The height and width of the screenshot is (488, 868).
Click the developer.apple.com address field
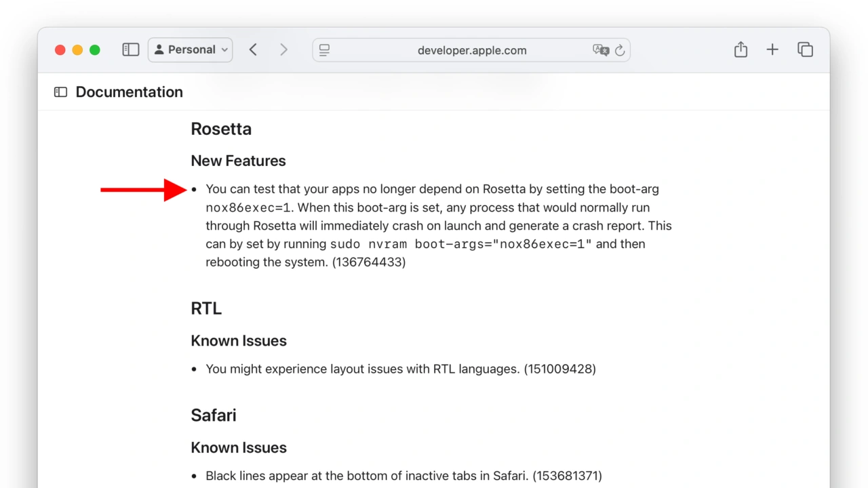(x=471, y=50)
